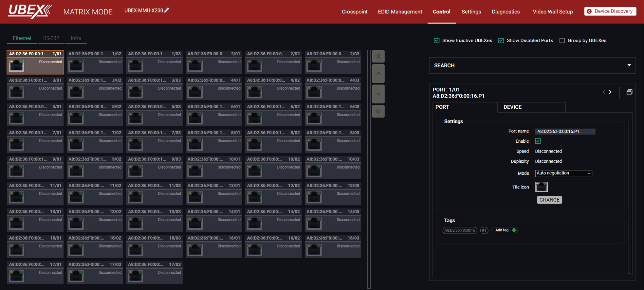Select Ethernet port icon on tile 17/02
Image resolution: width=644 pixels, height=290 pixels.
click(x=76, y=276)
